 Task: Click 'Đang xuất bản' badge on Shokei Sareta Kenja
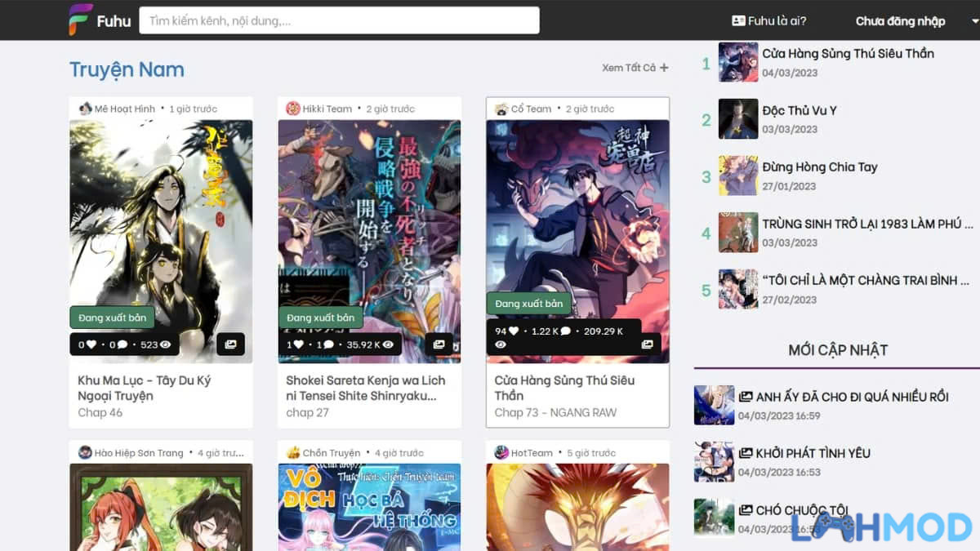pos(320,318)
